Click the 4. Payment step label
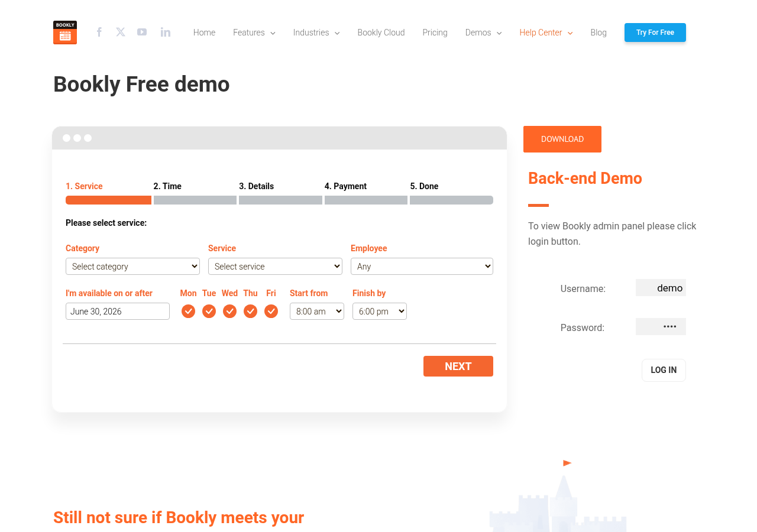Viewport: 757px width, 532px height. (345, 186)
